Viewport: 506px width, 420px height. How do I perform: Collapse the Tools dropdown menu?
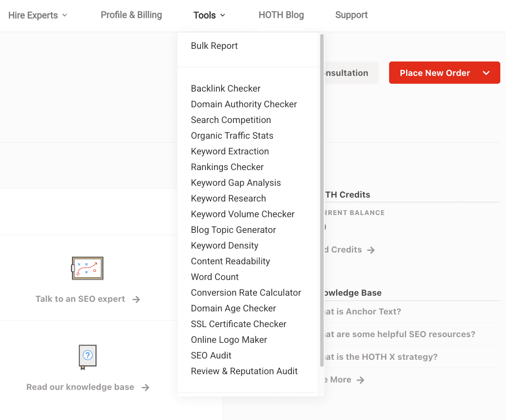209,15
